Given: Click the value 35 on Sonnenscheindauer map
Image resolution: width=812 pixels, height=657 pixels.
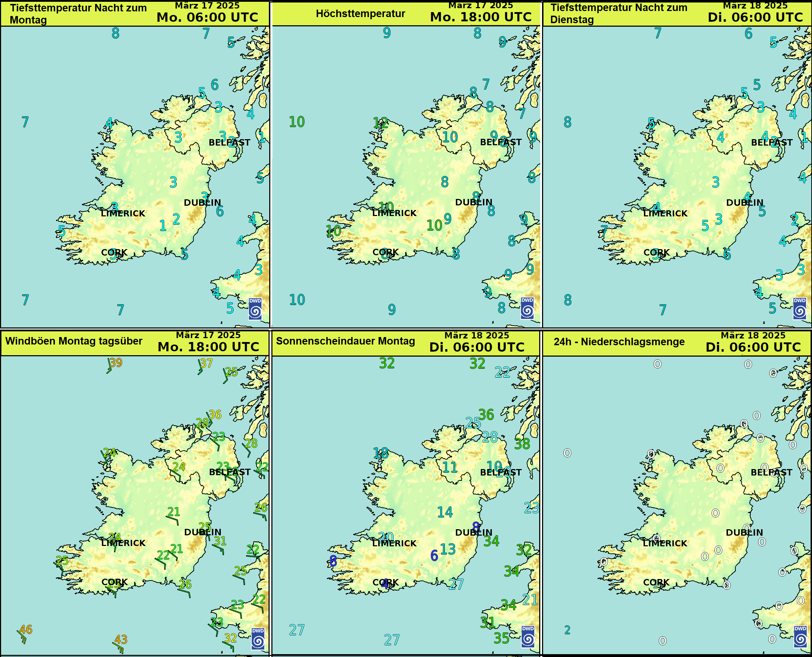Looking at the screenshot, I should click(x=502, y=638).
